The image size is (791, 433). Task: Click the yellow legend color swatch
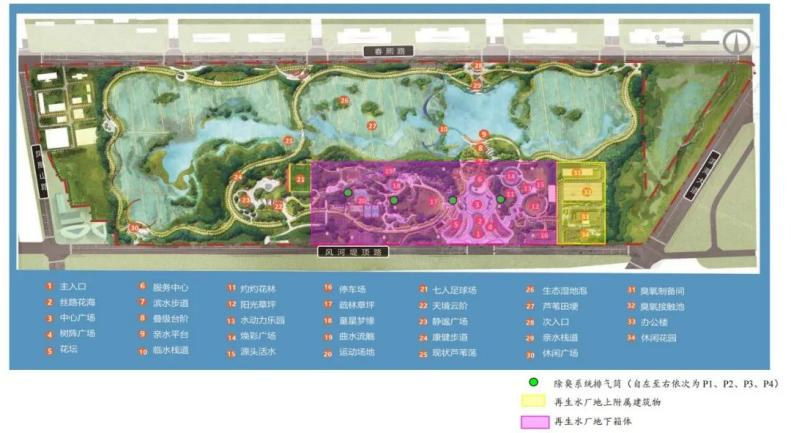point(534,402)
